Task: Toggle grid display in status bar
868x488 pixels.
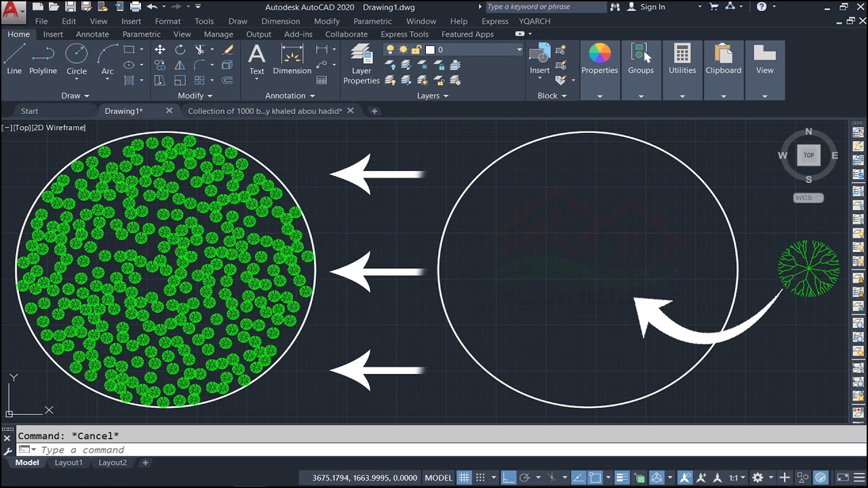Action: (465, 478)
